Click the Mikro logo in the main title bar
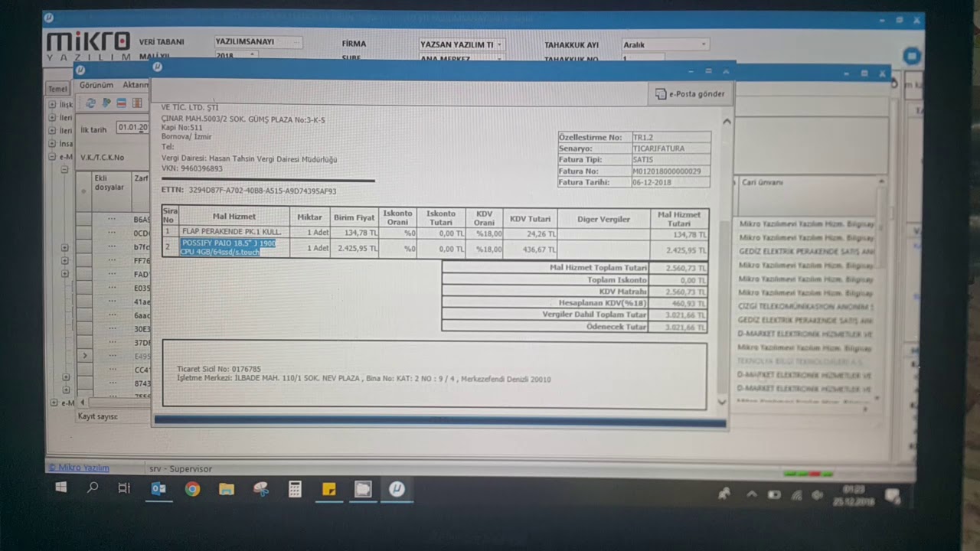Viewport: 980px width, 551px height. (50, 18)
